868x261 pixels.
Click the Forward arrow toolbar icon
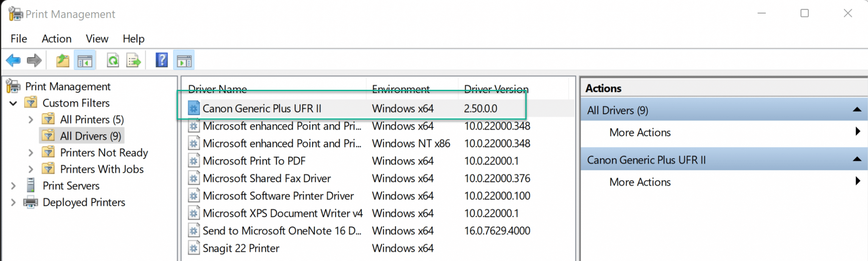pos(34,61)
